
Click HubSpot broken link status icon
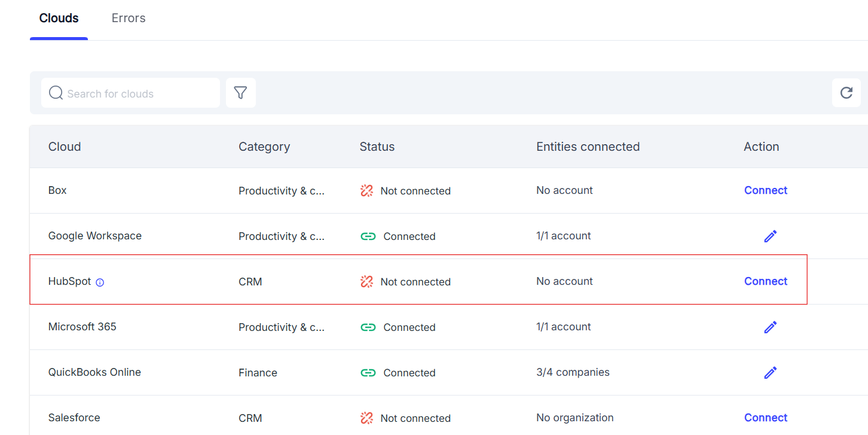366,282
